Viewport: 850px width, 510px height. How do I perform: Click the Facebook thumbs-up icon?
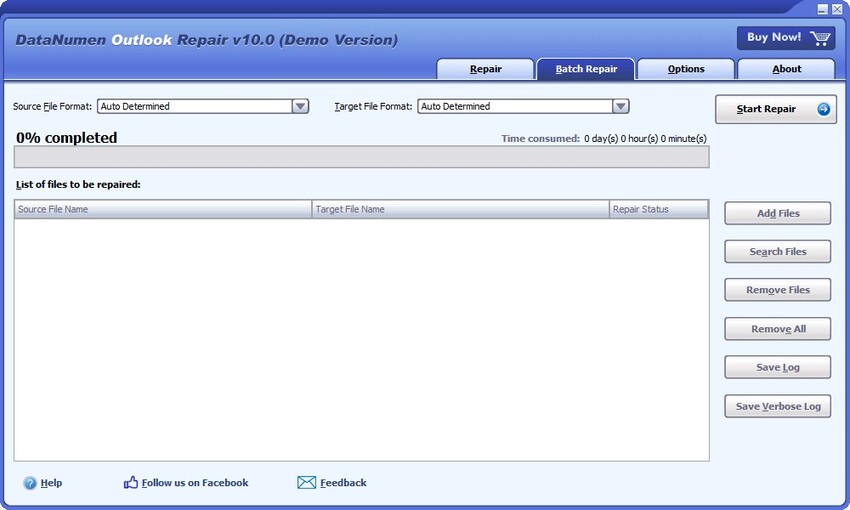click(131, 482)
